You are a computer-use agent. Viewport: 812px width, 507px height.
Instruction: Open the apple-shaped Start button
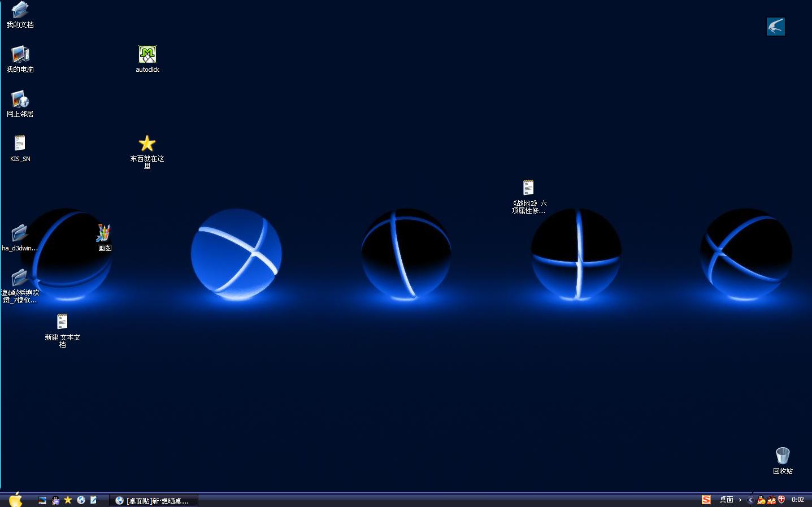click(15, 500)
